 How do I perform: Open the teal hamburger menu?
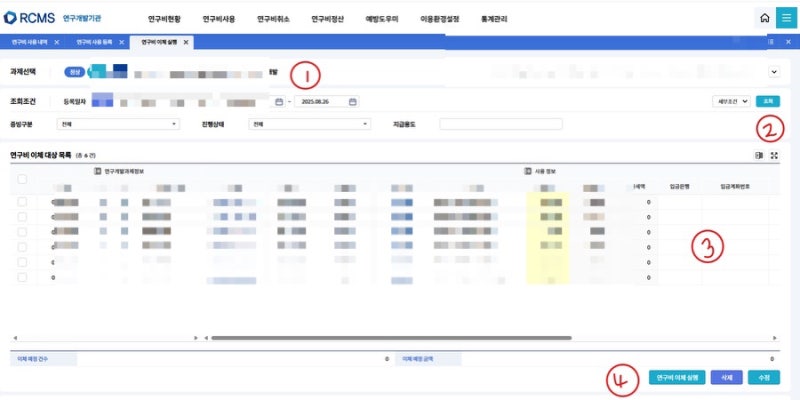point(786,18)
